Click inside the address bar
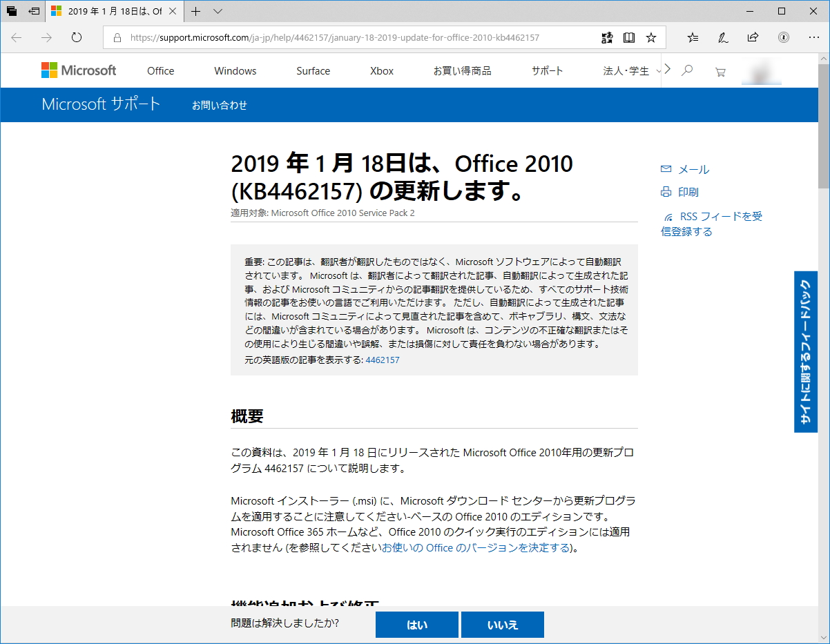This screenshot has width=830, height=644. pyautogui.click(x=345, y=39)
